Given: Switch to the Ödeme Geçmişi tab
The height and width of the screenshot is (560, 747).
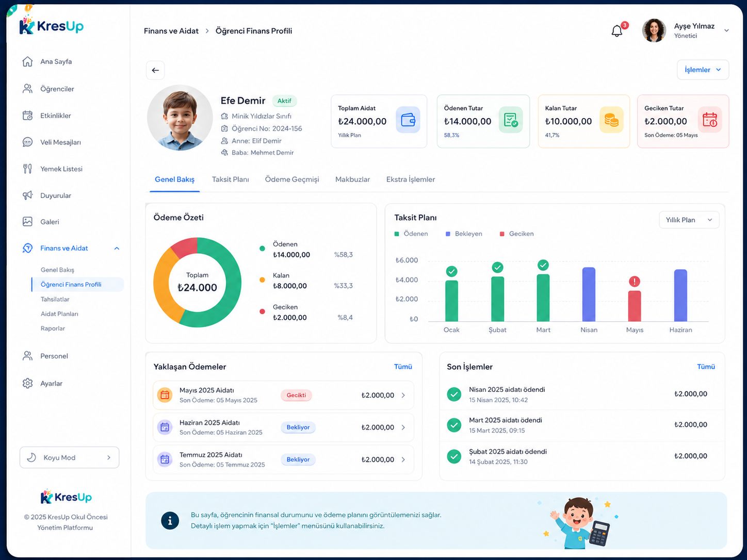Looking at the screenshot, I should [292, 179].
